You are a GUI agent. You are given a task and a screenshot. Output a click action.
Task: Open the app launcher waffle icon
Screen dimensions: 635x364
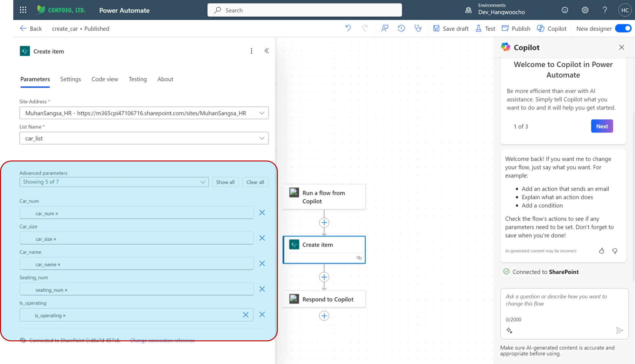[23, 10]
